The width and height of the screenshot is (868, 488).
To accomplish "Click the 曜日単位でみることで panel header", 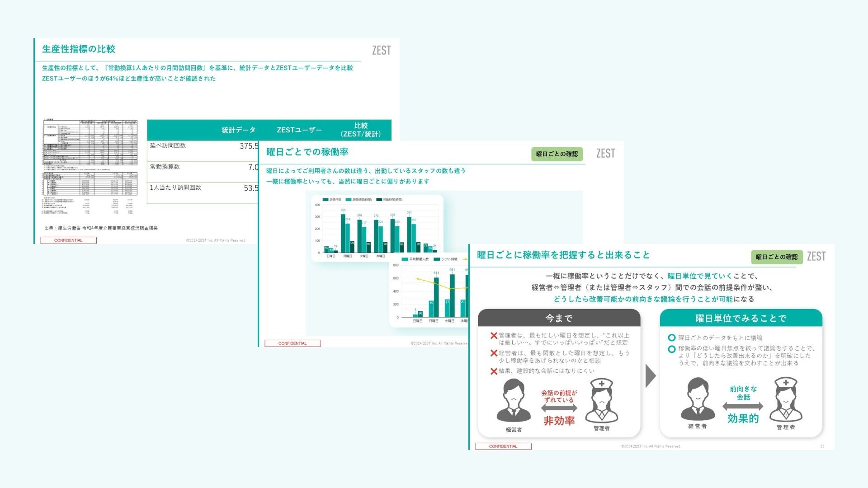I will (741, 318).
